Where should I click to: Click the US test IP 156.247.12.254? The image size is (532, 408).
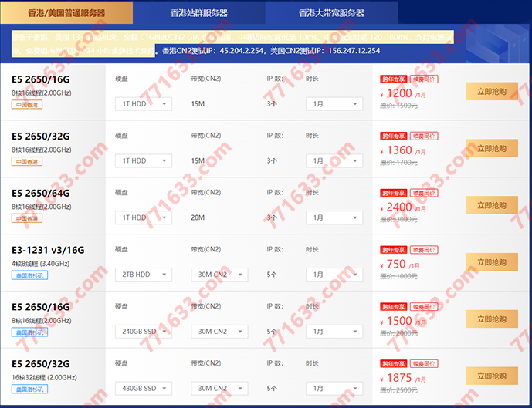(354, 51)
